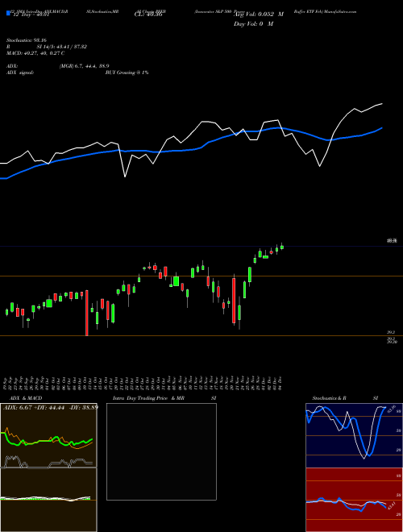Select the 'MACD: 40.27, 40, 0.27 C' line
This screenshot has height=532, width=403.
pyautogui.click(x=35, y=53)
